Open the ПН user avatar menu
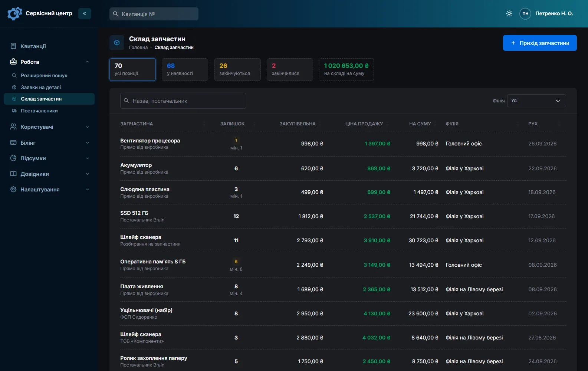This screenshot has width=588, height=371. pyautogui.click(x=525, y=13)
